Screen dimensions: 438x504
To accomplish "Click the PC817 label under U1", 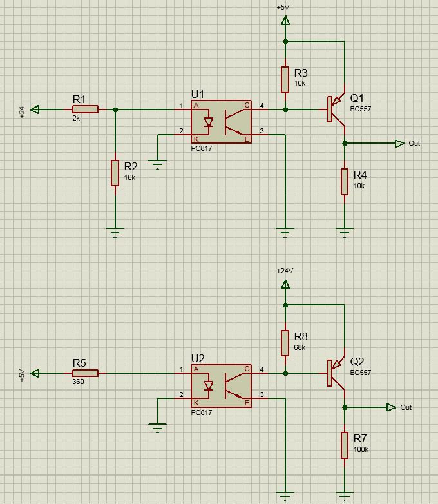I will point(202,148).
